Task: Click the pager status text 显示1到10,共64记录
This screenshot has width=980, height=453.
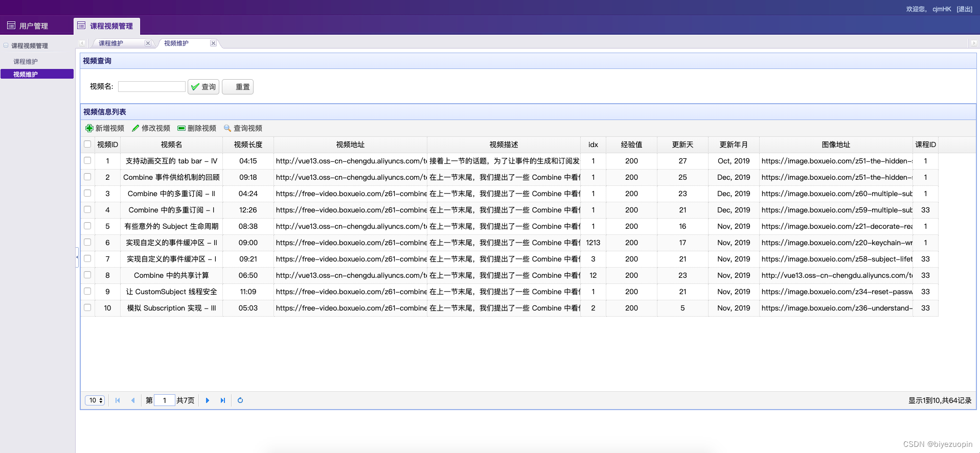Action: click(940, 400)
